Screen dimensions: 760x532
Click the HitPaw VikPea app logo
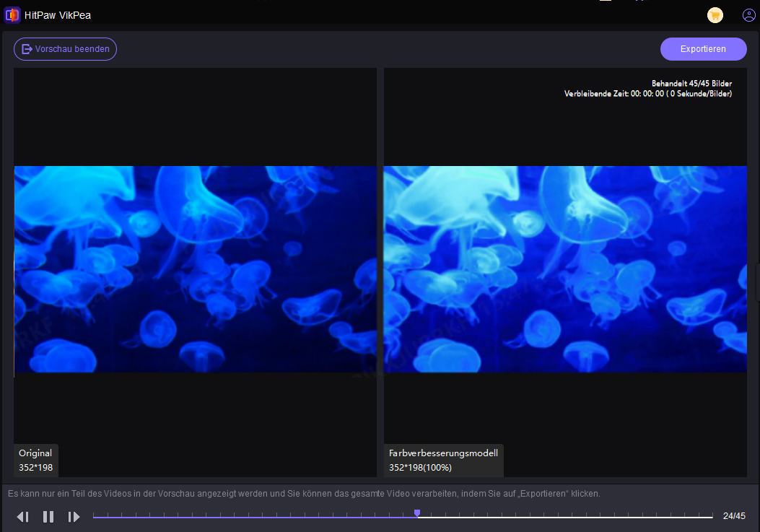point(12,15)
